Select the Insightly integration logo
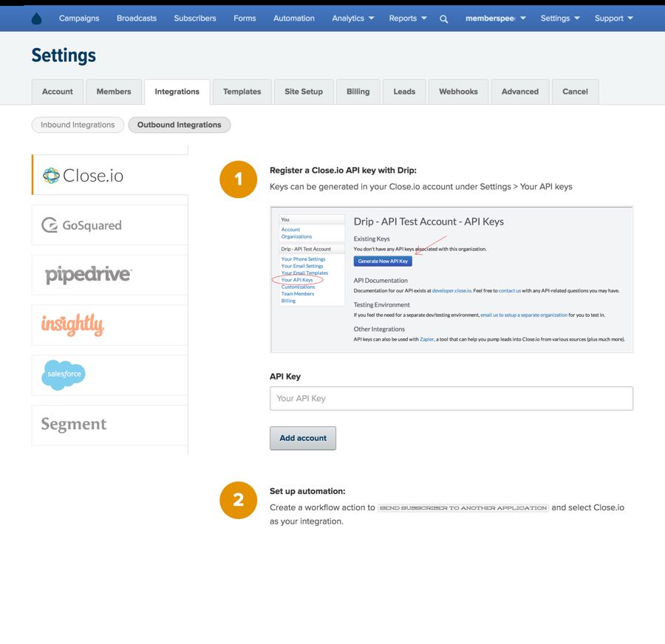This screenshot has height=644, width=665. tap(72, 324)
